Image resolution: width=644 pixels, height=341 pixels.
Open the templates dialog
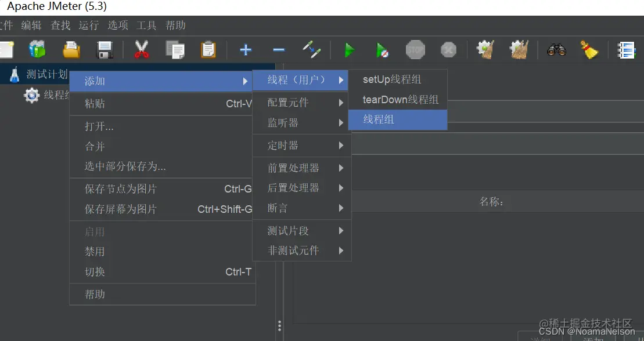coord(37,50)
